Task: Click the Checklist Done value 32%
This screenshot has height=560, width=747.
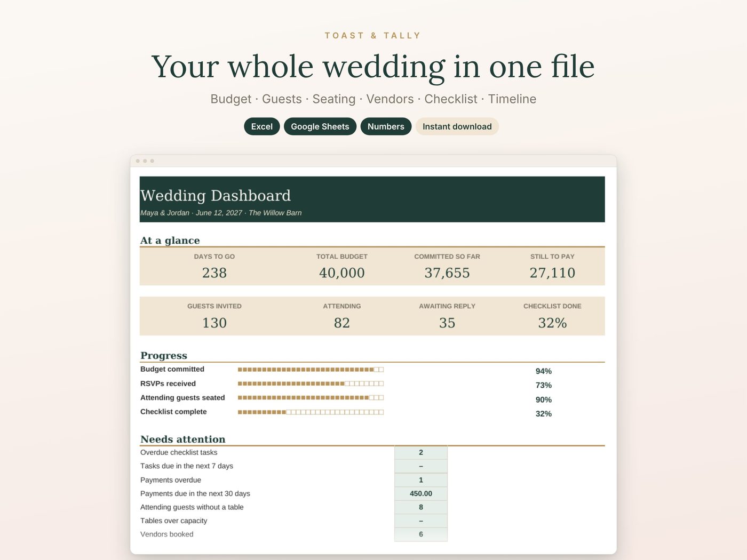Action: [x=552, y=323]
